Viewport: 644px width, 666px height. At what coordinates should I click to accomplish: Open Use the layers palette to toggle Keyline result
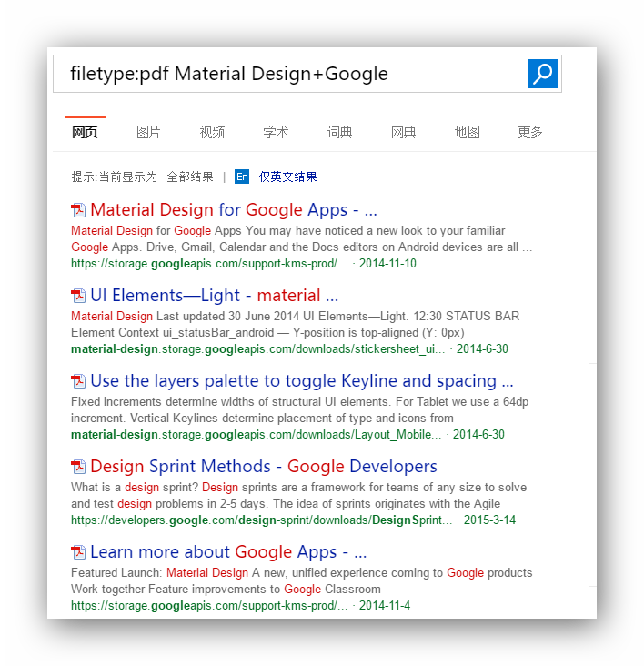302,381
